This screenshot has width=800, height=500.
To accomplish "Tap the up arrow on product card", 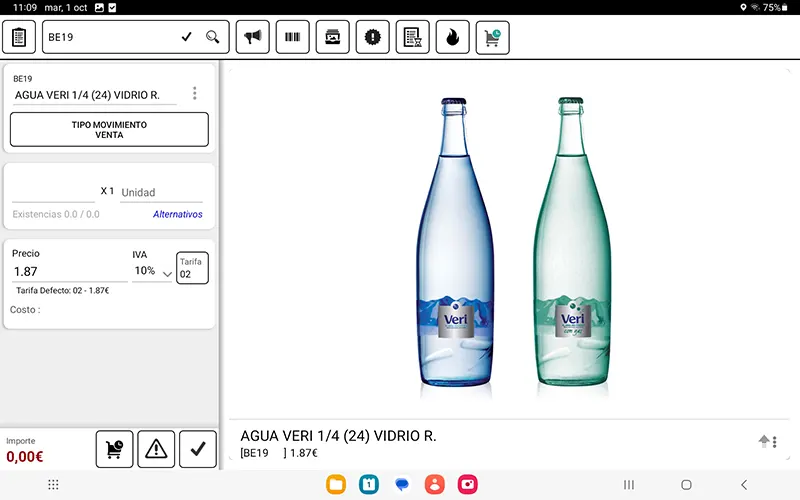I will 763,441.
